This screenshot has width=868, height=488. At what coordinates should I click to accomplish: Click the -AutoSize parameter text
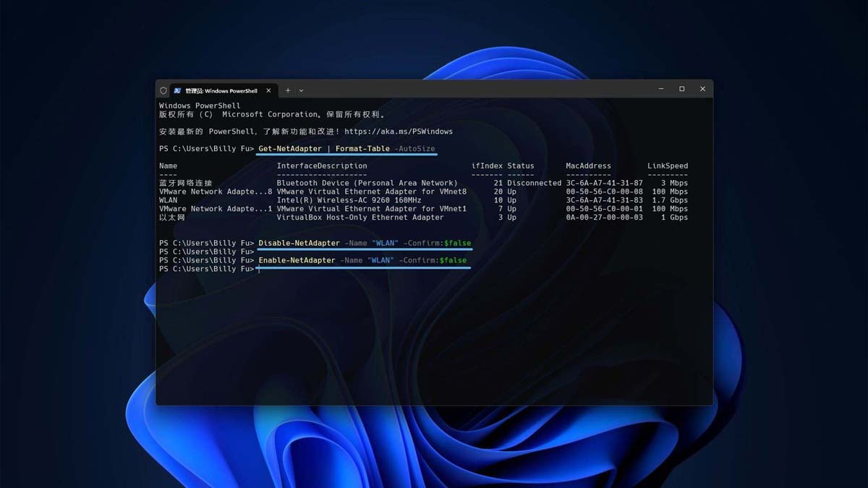tap(414, 149)
